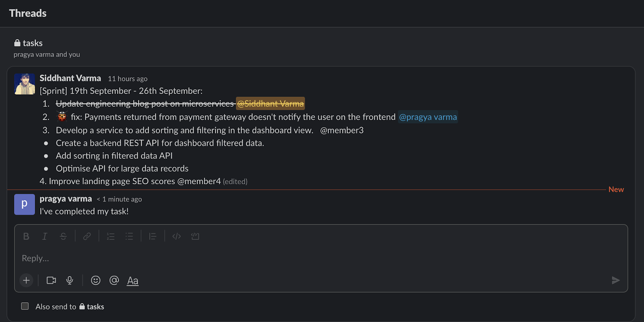The height and width of the screenshot is (322, 644).
Task: Open the plus attachments menu
Action: pyautogui.click(x=27, y=280)
